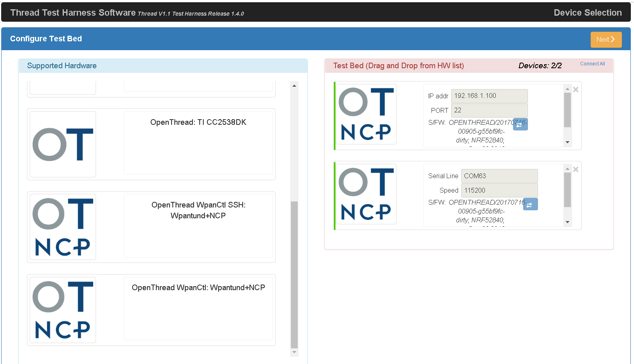Select OpenThread WpanCtl SSH: Wpantund+NCP label

pos(198,210)
